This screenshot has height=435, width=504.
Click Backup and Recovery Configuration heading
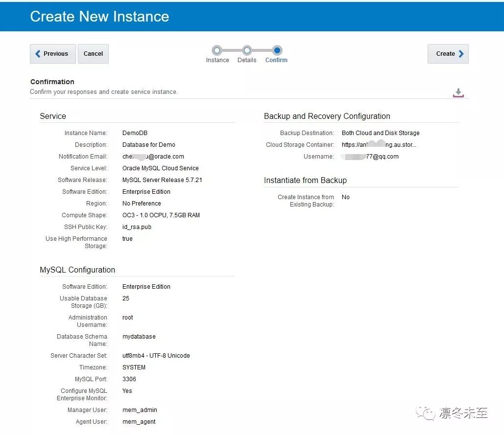tap(327, 116)
